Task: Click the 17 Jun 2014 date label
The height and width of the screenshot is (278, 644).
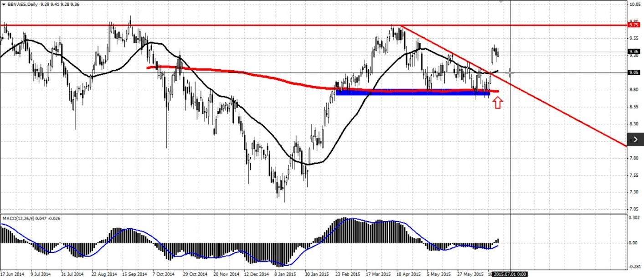Action: tap(12, 275)
